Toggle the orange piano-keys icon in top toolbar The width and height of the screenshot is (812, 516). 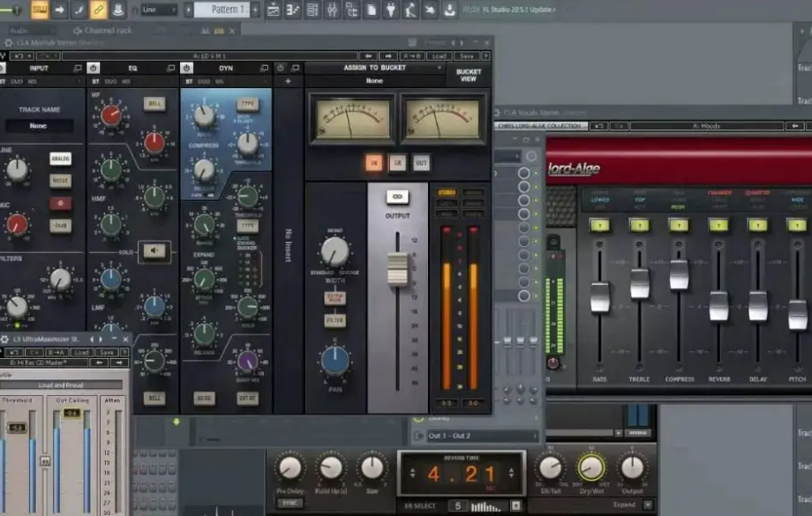tap(40, 10)
